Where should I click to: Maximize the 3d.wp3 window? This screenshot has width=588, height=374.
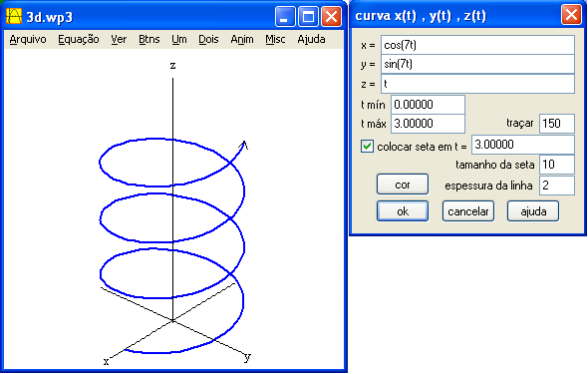[x=308, y=17]
